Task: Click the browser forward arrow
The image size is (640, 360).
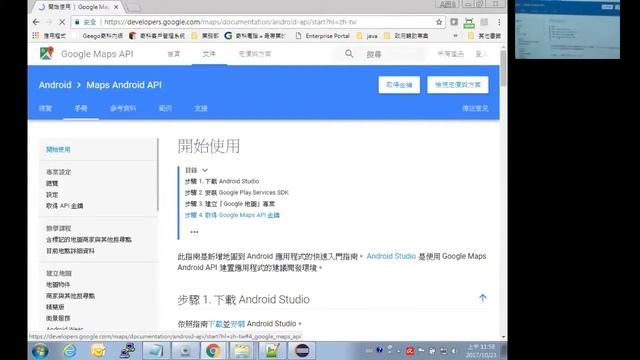Action: [49, 22]
